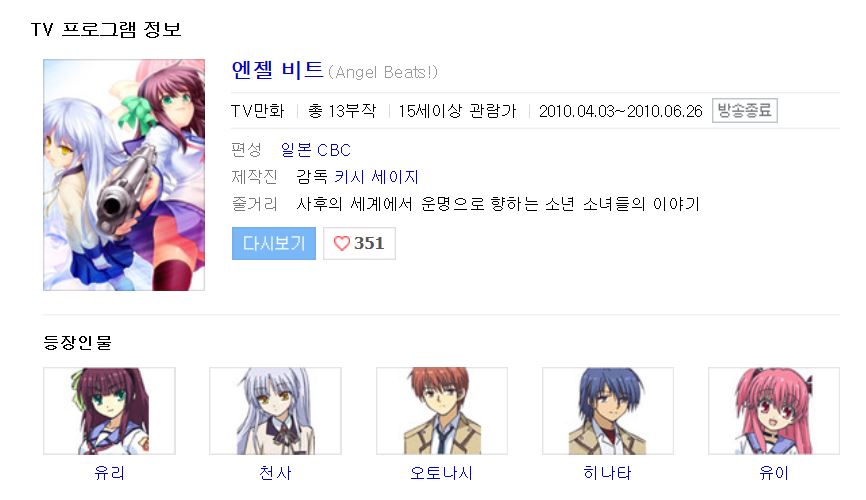866x500 pixels.
Task: Click the heart like icon
Action: (x=342, y=243)
